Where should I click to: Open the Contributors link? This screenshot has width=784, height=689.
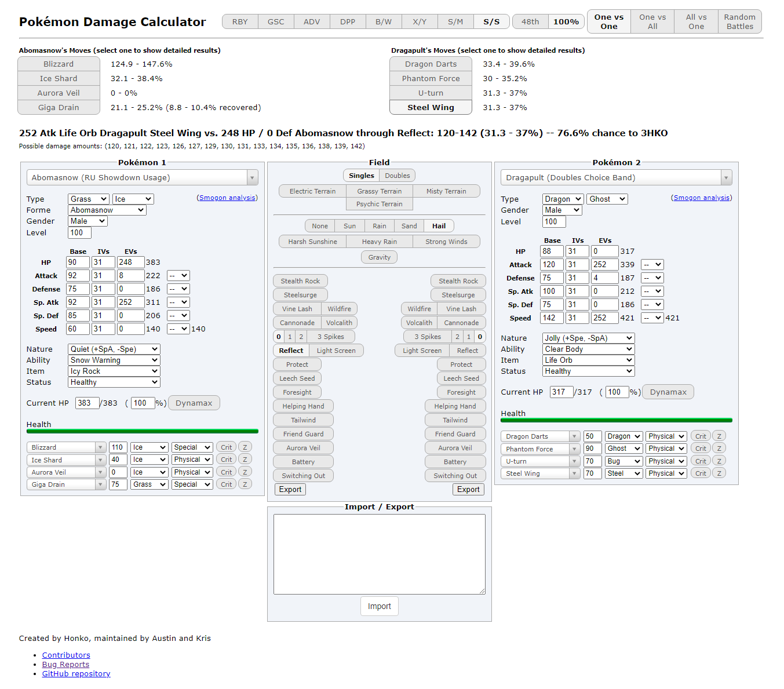point(66,655)
